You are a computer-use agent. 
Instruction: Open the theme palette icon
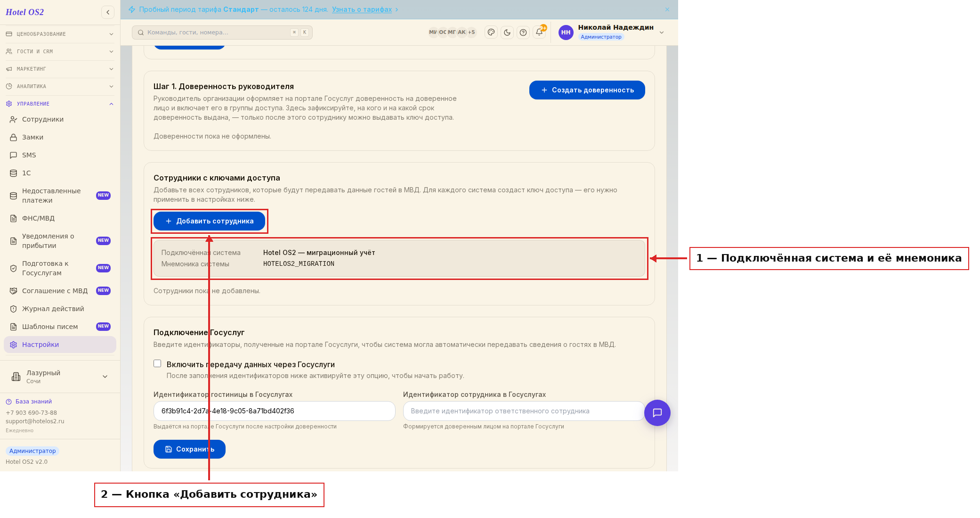coord(491,33)
